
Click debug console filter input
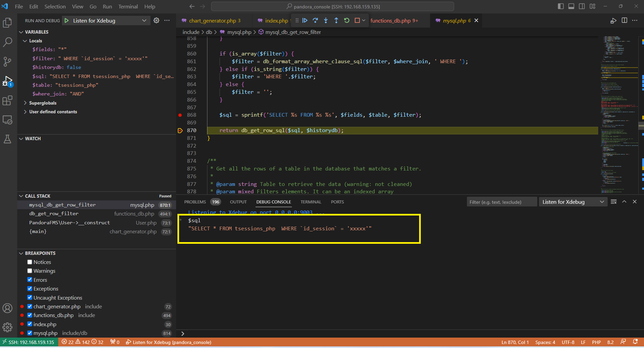502,202
